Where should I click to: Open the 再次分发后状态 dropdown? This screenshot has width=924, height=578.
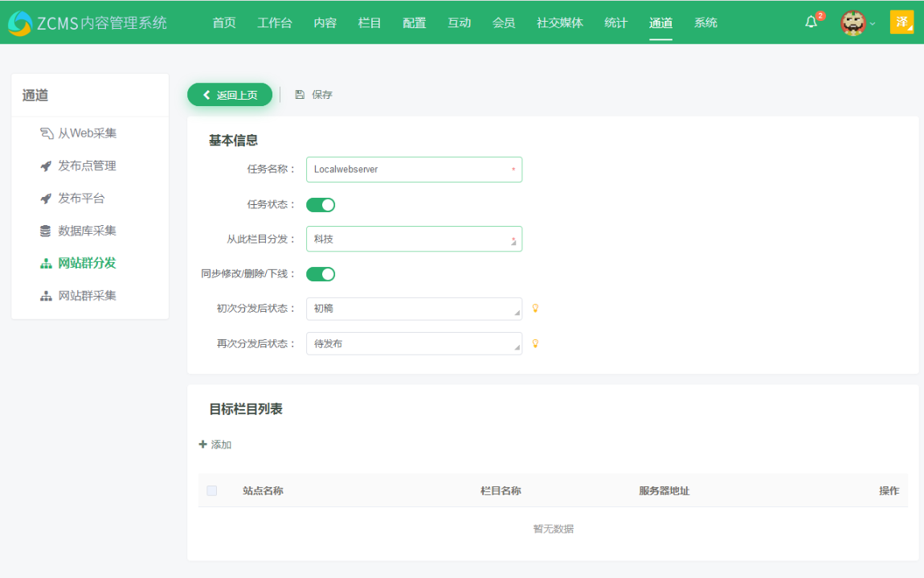tap(414, 343)
